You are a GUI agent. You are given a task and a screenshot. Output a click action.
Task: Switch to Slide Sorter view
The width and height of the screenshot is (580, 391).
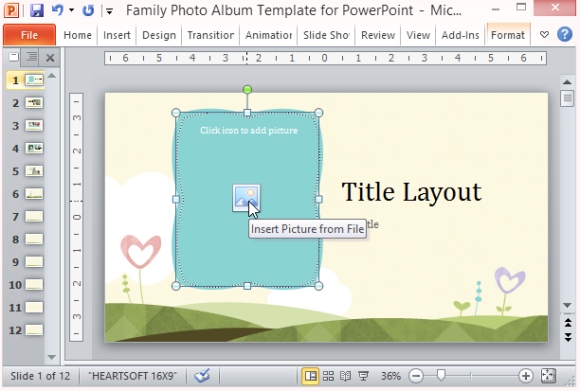coord(328,376)
